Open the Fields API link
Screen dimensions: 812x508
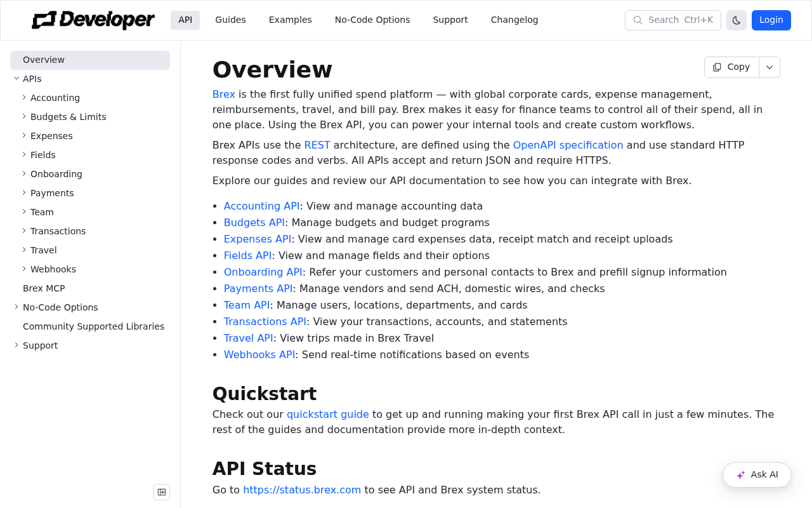point(248,255)
